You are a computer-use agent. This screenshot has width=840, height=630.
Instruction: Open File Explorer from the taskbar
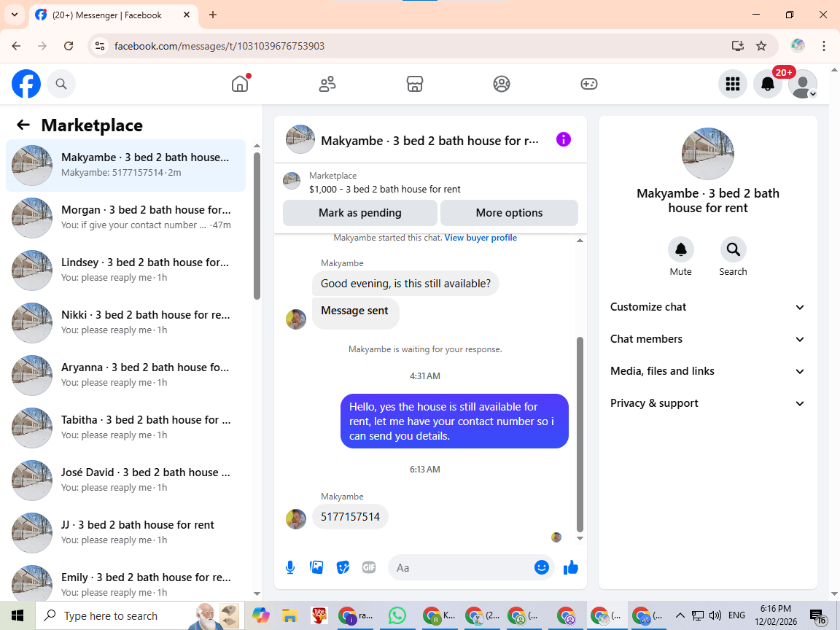[289, 615]
